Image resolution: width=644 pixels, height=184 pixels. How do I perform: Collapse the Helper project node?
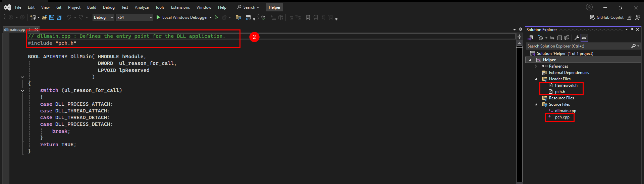pyautogui.click(x=530, y=60)
